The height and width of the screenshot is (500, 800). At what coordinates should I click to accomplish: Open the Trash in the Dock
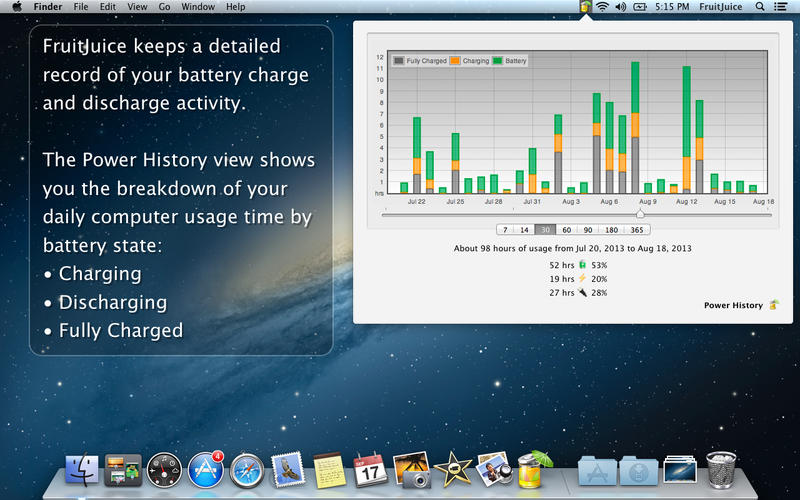pyautogui.click(x=721, y=469)
